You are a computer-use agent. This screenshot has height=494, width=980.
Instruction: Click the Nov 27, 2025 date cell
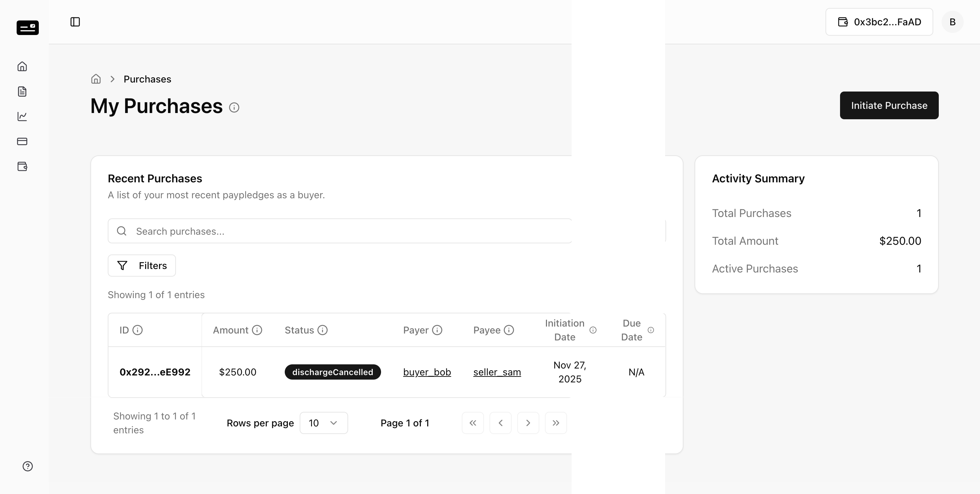[x=570, y=372]
